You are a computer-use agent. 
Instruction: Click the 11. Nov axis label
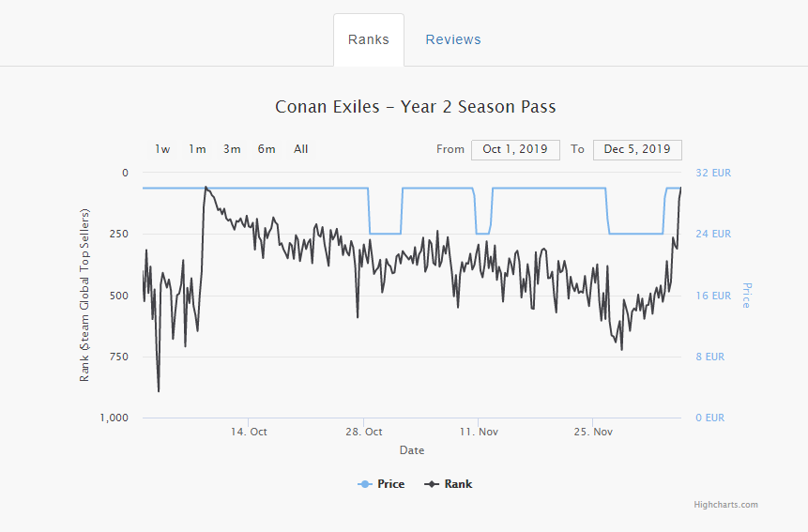click(x=479, y=433)
